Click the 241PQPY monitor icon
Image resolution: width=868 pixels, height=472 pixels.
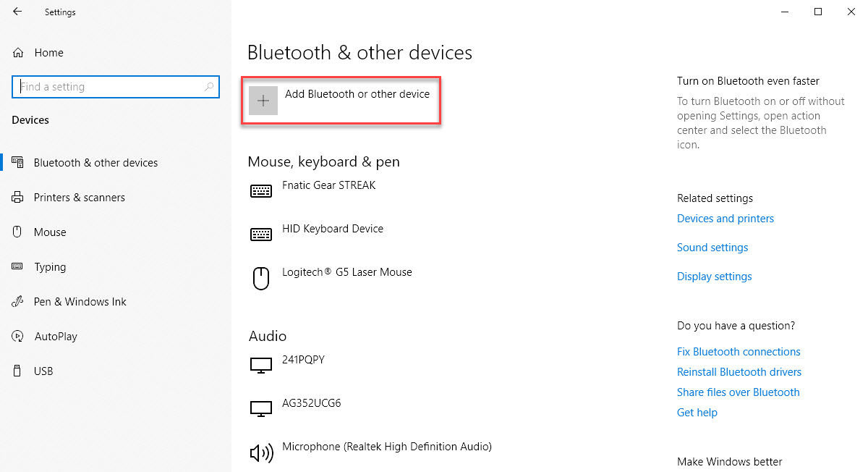(261, 366)
